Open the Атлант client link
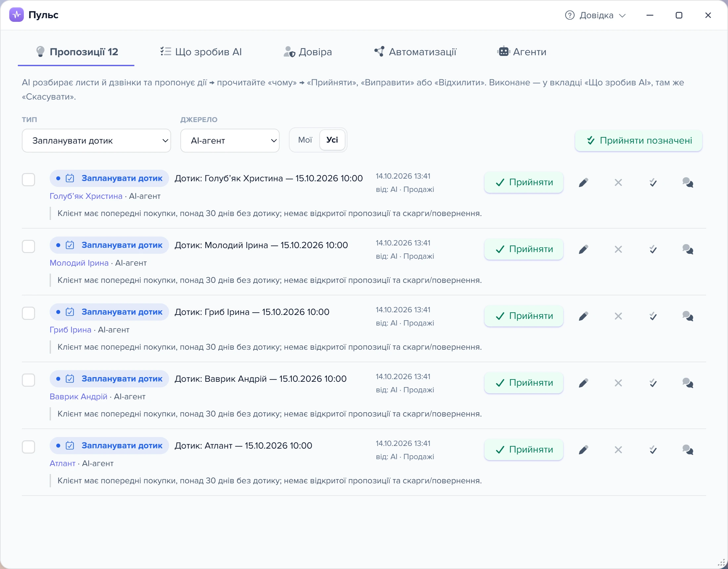 click(62, 463)
